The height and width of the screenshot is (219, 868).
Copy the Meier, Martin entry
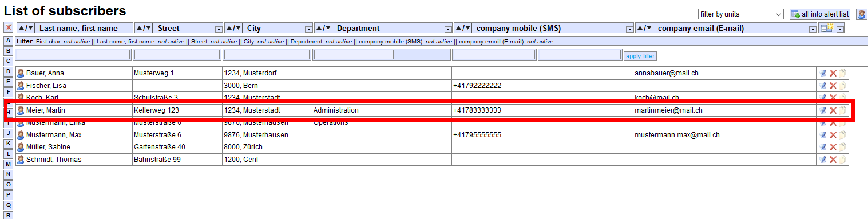click(x=842, y=110)
